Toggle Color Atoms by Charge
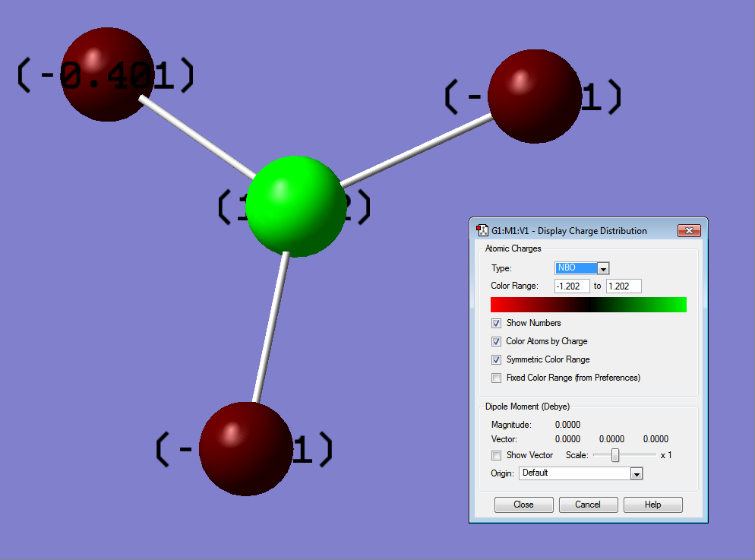The height and width of the screenshot is (560, 755). coord(497,341)
